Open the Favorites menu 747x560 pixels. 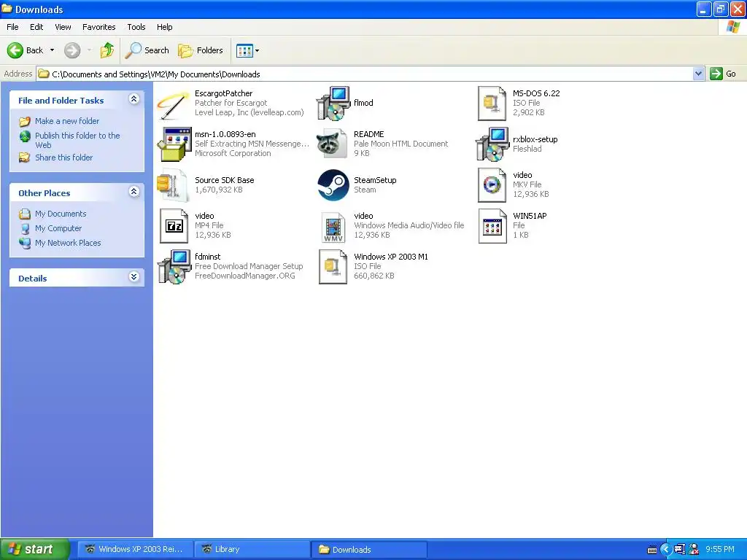point(98,27)
